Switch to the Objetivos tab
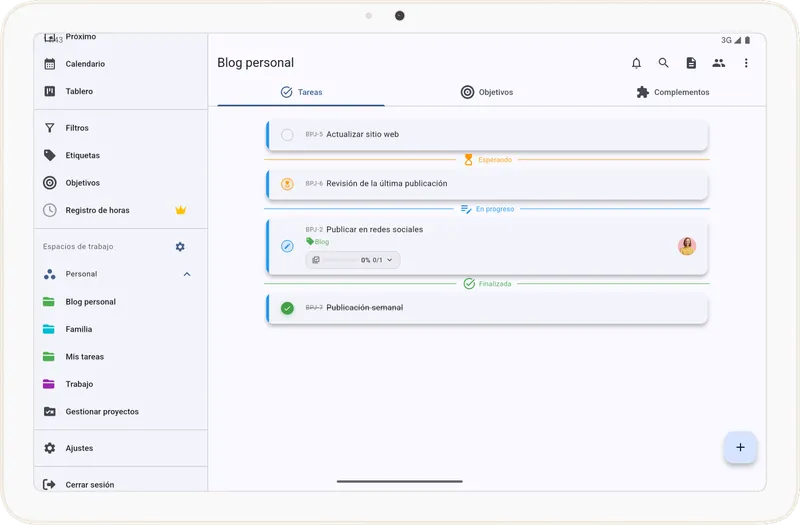The image size is (800, 525). [487, 92]
